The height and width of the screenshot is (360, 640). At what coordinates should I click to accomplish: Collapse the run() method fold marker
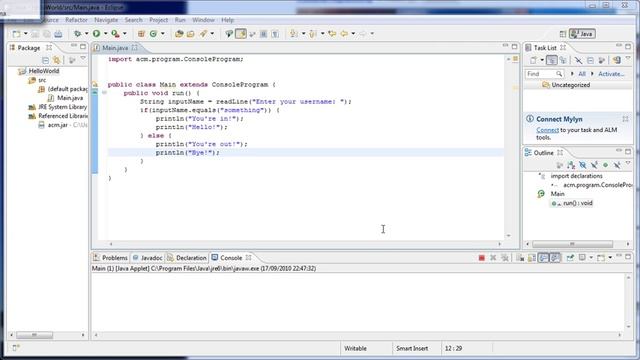(x=104, y=93)
